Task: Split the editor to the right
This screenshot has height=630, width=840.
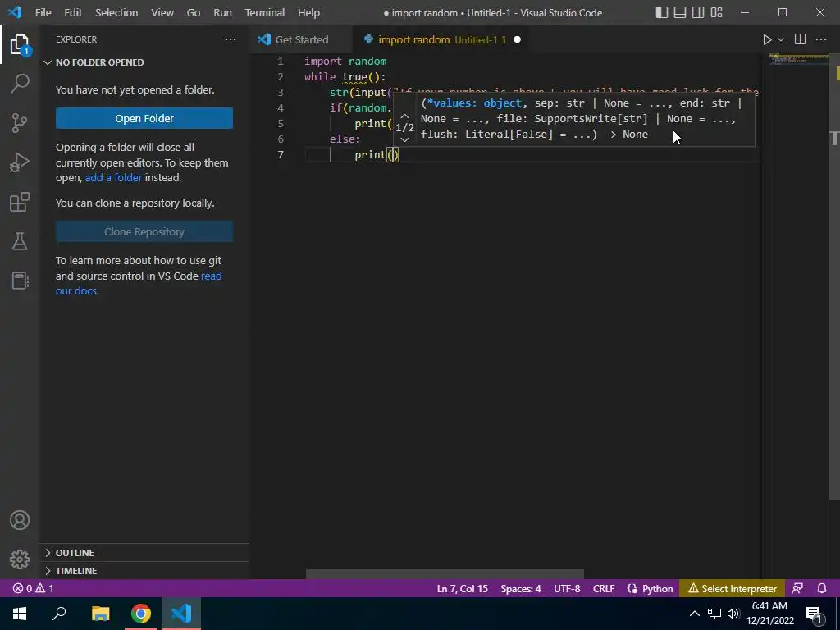Action: pos(800,39)
